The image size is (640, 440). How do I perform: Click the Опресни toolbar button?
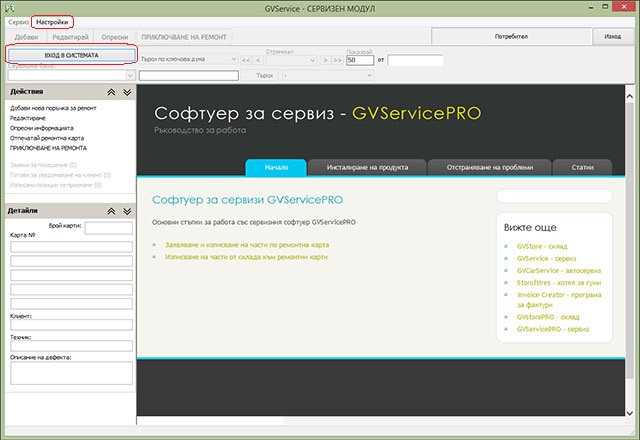(x=115, y=37)
